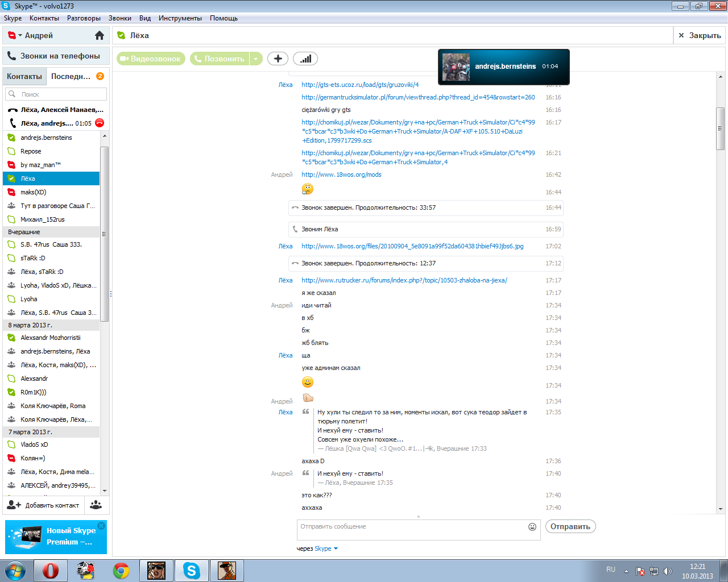Open dropdown arrow next to Позвонить
The image size is (728, 582).
(x=256, y=59)
